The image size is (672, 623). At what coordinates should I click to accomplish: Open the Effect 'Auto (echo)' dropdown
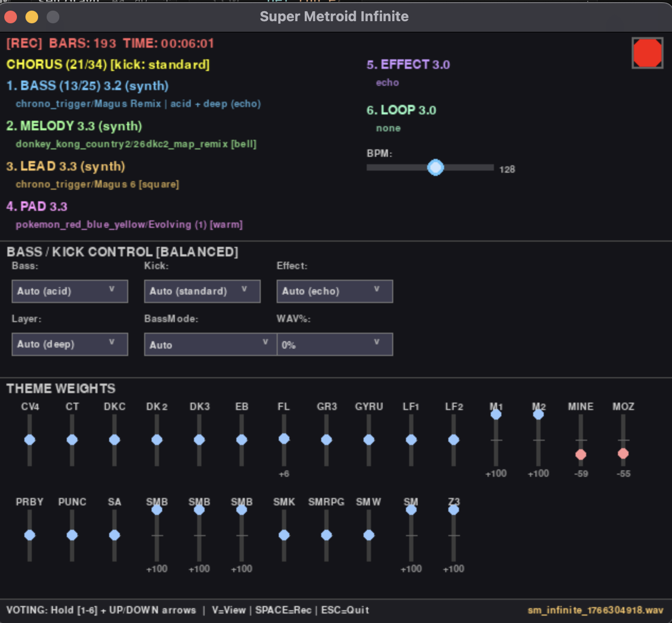(x=334, y=291)
